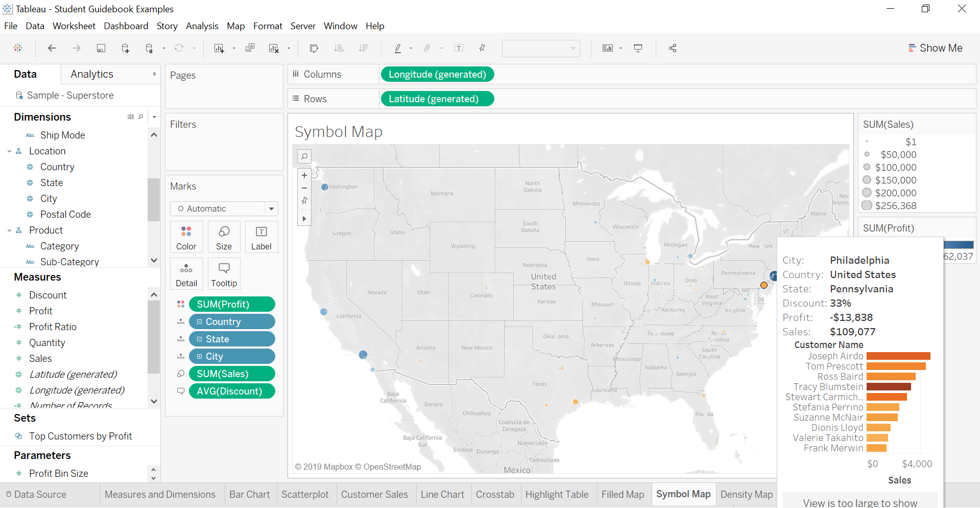Expand the map toolbar with the arrow control
980x508 pixels.
tap(304, 218)
